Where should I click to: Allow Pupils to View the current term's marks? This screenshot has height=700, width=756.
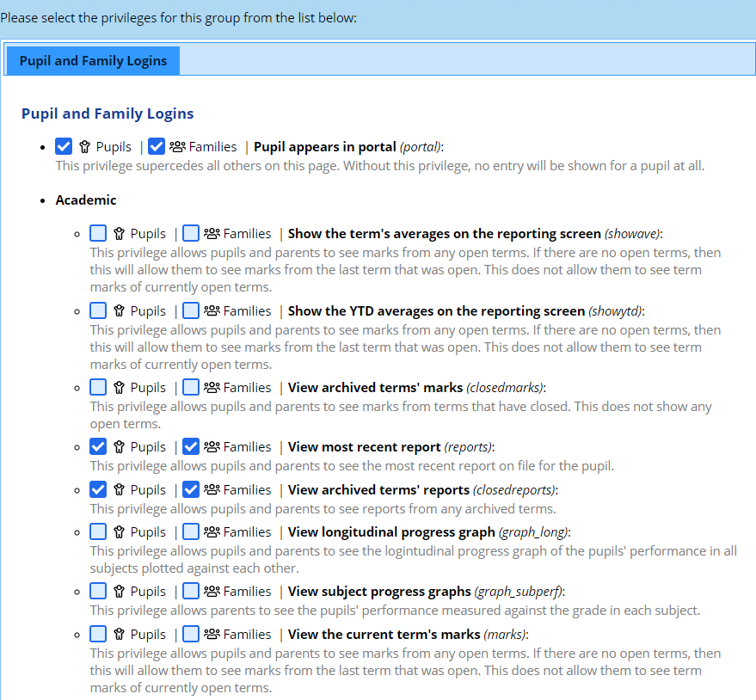(98, 634)
